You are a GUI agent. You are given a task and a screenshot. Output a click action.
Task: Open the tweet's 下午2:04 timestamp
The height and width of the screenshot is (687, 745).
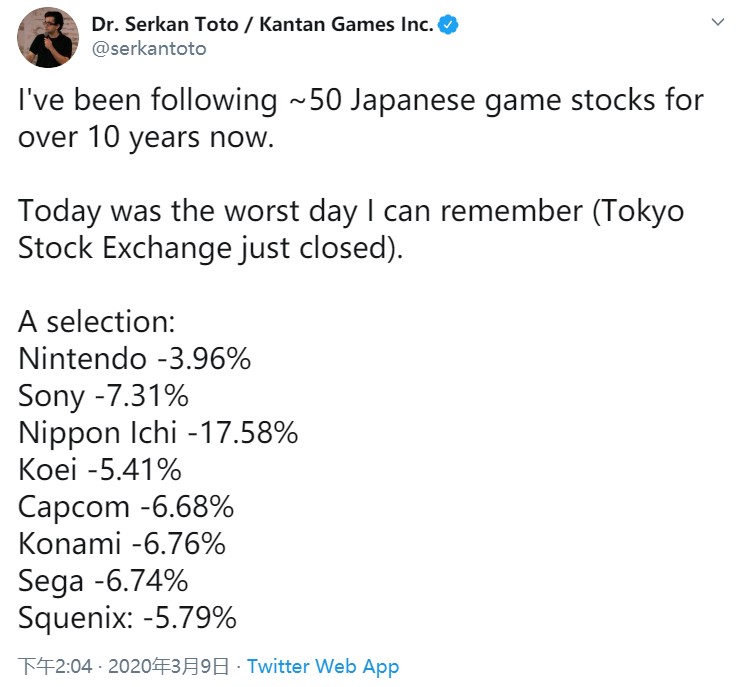click(56, 666)
